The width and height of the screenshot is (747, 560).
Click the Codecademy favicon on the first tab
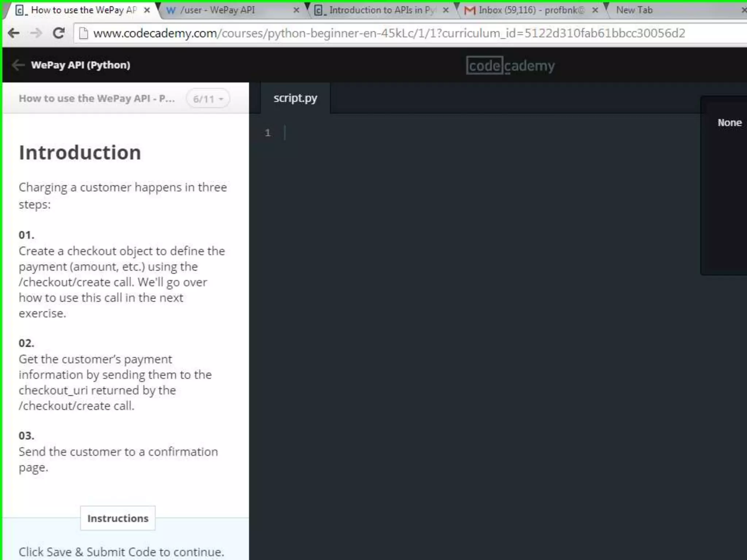21,10
